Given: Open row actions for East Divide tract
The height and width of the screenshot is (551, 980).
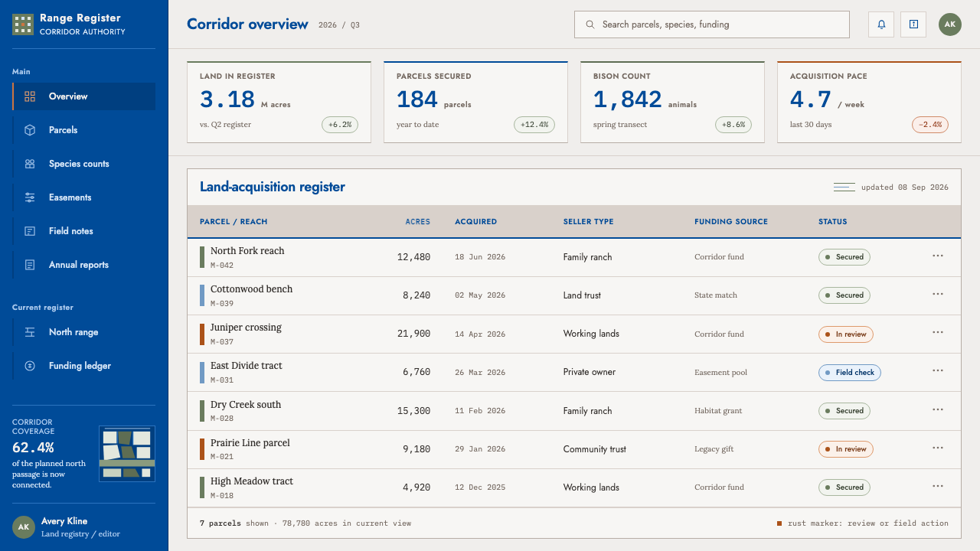Looking at the screenshot, I should pyautogui.click(x=938, y=371).
